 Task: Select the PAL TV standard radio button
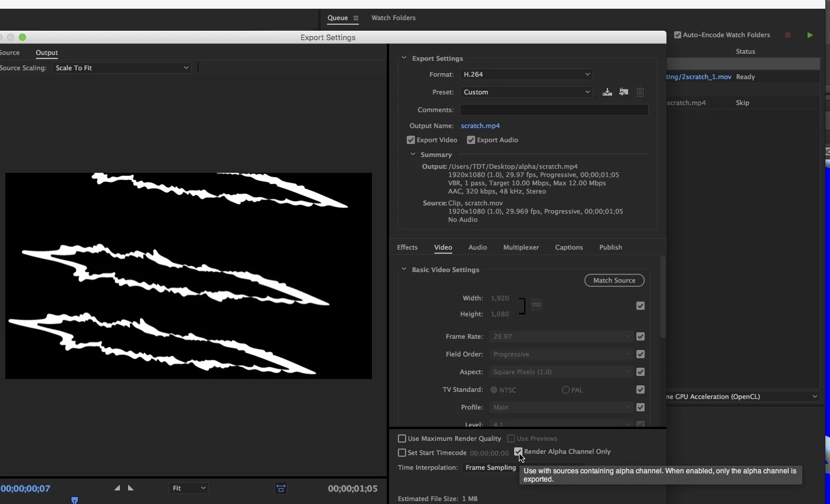pos(566,390)
